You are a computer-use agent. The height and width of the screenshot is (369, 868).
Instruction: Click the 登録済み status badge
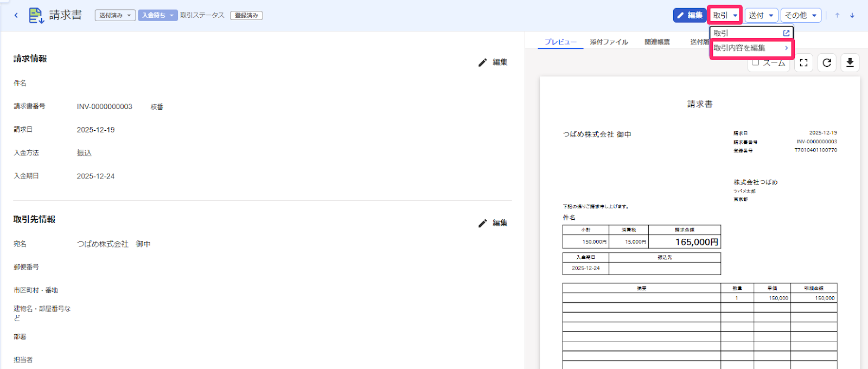(x=246, y=15)
